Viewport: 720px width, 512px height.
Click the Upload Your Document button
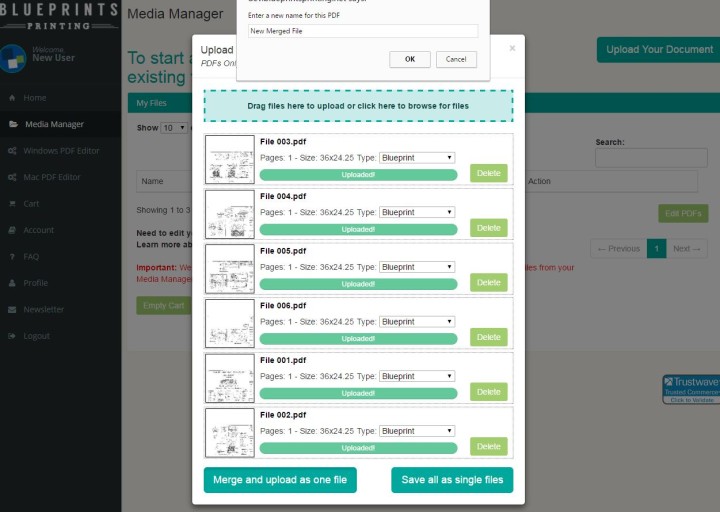tap(658, 50)
